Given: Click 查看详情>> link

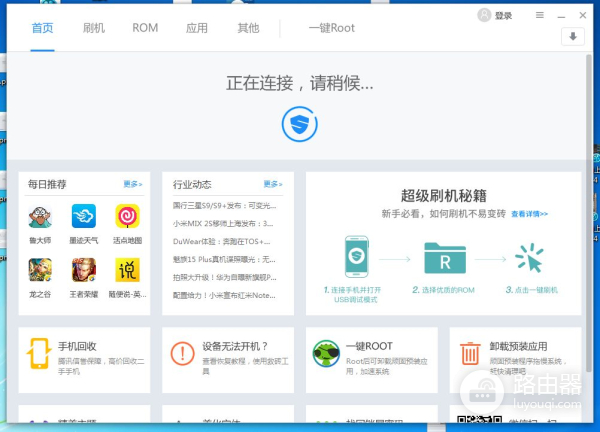Looking at the screenshot, I should click(x=530, y=214).
